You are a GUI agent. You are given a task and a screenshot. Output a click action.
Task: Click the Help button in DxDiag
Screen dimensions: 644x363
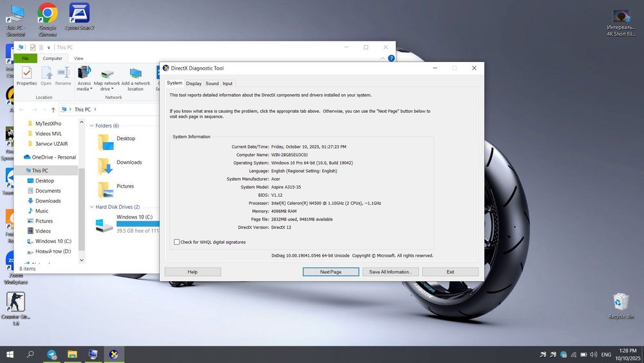click(x=193, y=271)
